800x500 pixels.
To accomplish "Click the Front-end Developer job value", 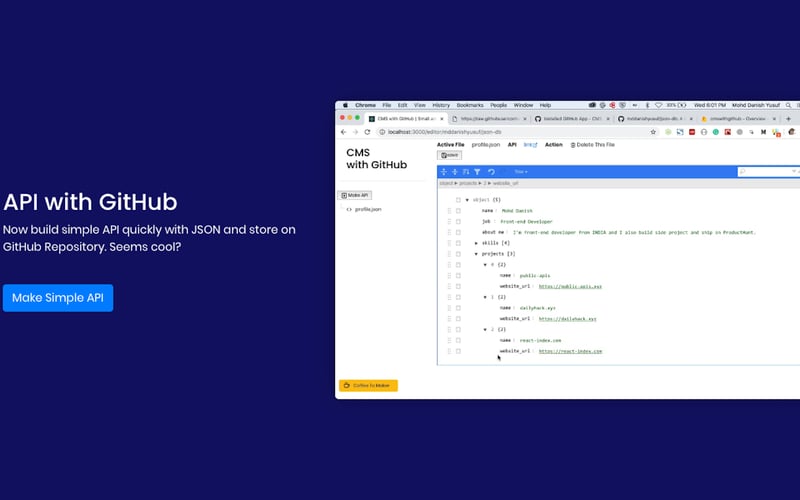I will tap(526, 222).
